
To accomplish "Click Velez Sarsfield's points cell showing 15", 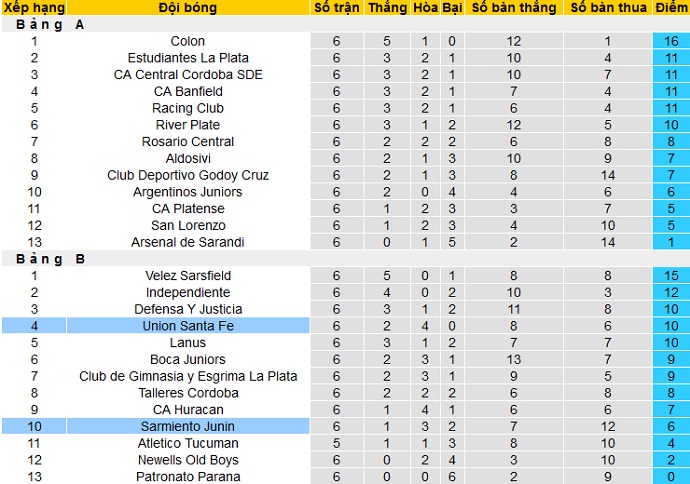I will pos(670,275).
